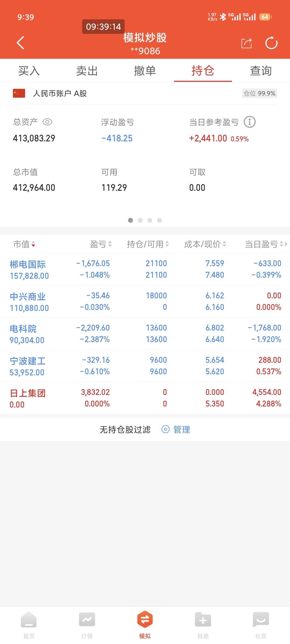The height and width of the screenshot is (644, 290).
Task: Refresh the account data
Action: point(271,43)
